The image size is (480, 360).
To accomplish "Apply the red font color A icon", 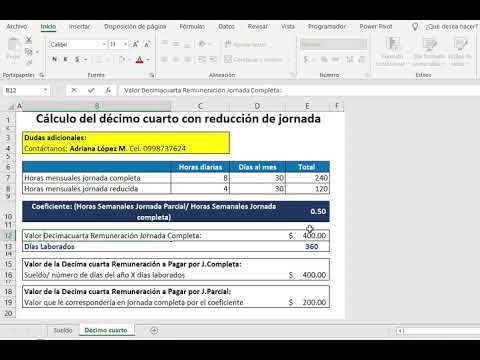I will click(139, 60).
